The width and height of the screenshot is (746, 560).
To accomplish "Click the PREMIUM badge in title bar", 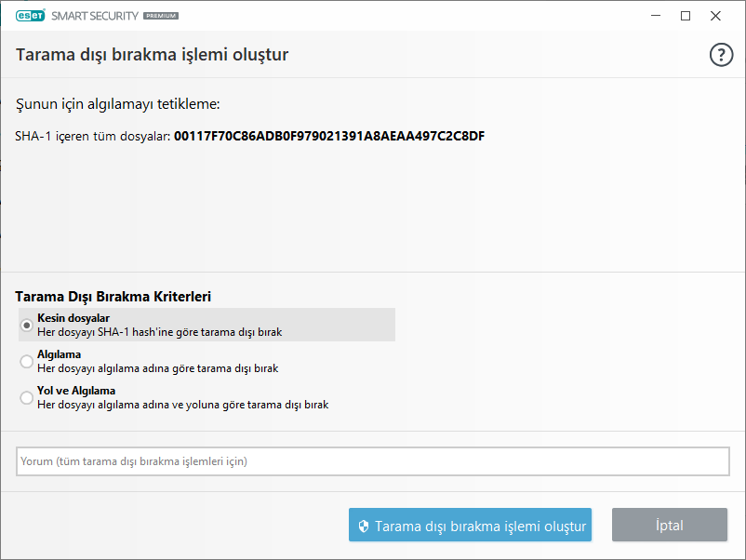I will tap(161, 17).
